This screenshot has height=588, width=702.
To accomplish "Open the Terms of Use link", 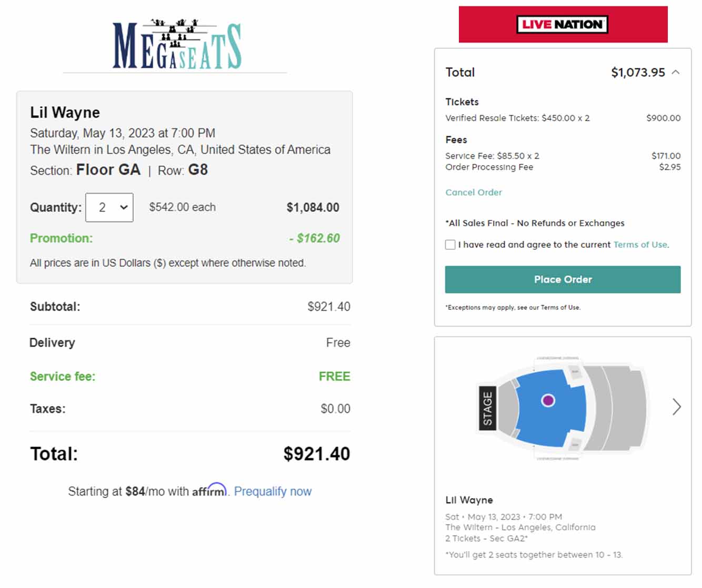I will click(x=640, y=245).
